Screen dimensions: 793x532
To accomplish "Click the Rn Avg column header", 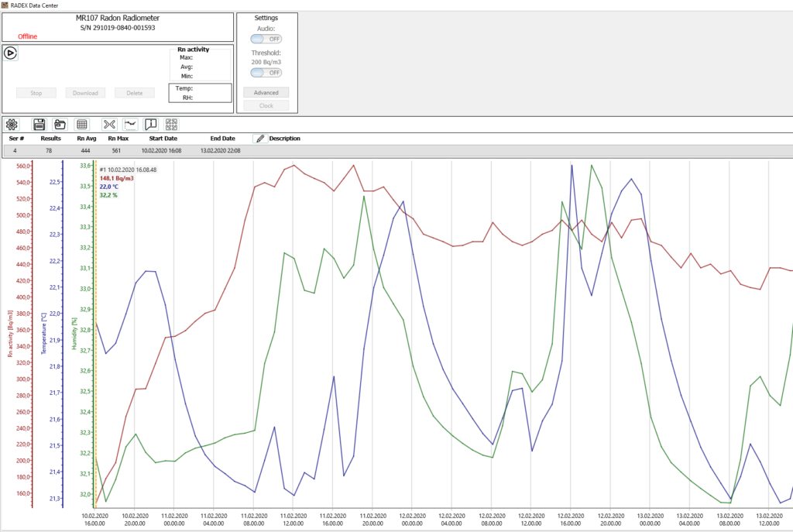I will pyautogui.click(x=86, y=139).
